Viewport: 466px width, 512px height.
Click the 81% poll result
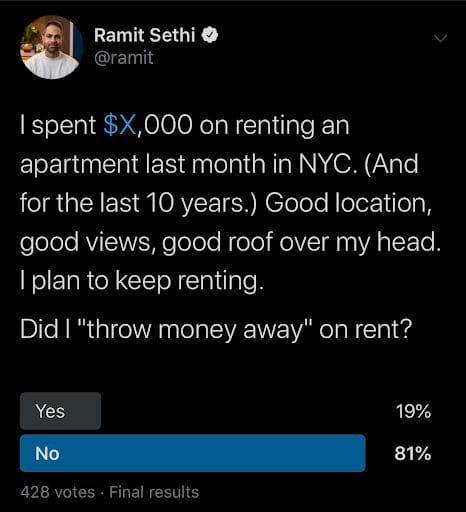413,453
